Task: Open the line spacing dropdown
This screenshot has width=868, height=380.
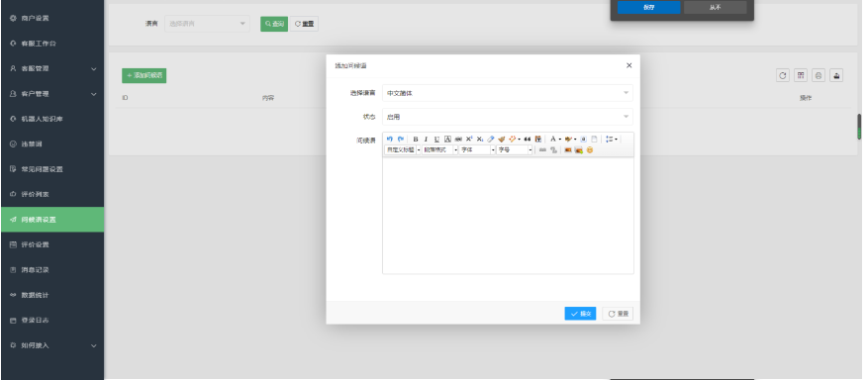Action: tap(612, 139)
